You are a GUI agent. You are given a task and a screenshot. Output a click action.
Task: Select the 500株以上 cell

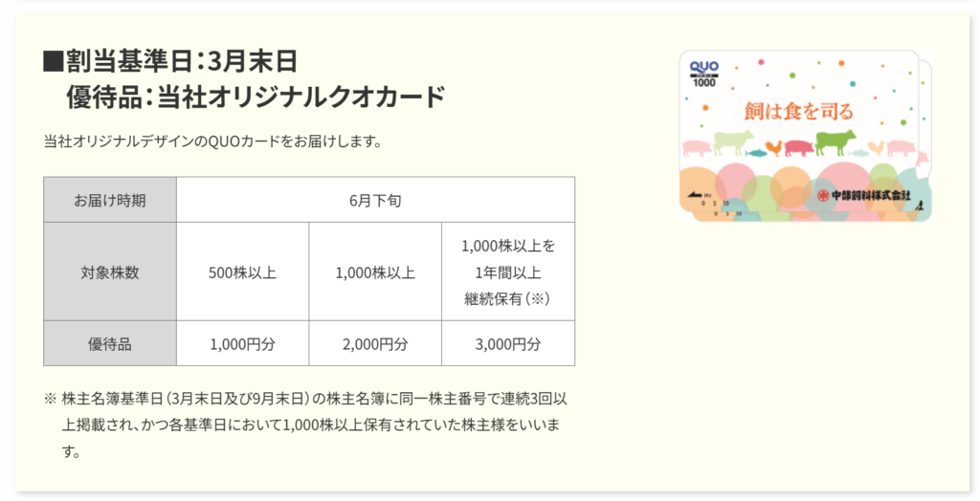[242, 272]
